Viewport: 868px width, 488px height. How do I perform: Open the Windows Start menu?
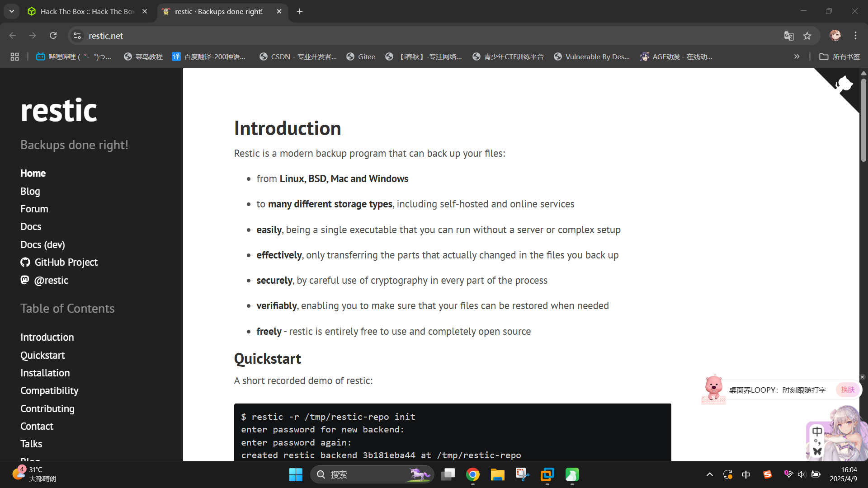point(296,474)
